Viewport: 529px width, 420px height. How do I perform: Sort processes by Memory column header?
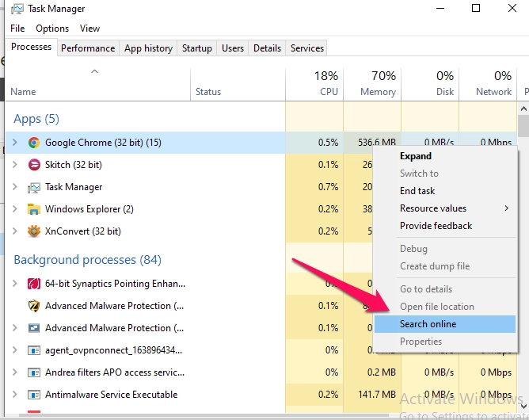[372, 85]
